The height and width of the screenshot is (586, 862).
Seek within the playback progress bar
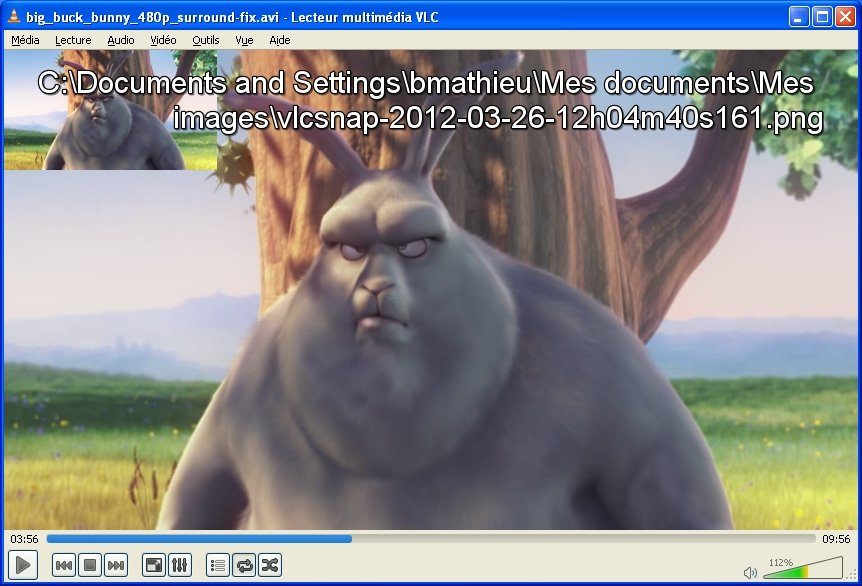[x=431, y=539]
